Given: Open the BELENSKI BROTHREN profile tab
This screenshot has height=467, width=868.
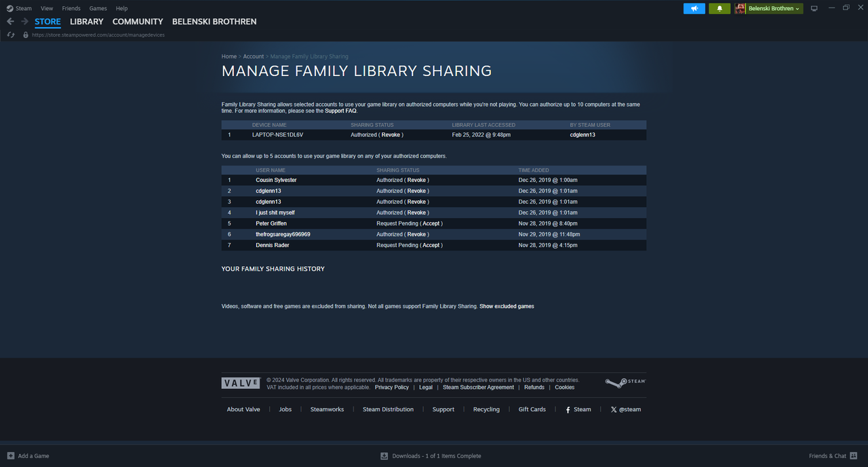Looking at the screenshot, I should coord(214,22).
